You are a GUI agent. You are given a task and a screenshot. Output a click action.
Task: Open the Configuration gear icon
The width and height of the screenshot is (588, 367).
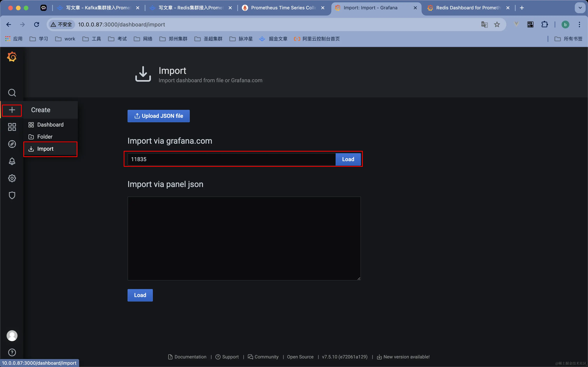(x=12, y=178)
